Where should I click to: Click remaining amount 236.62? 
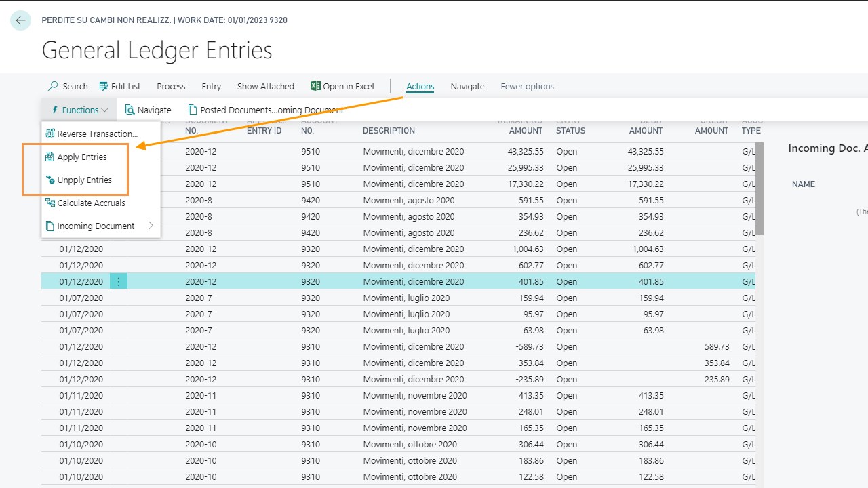pos(532,232)
